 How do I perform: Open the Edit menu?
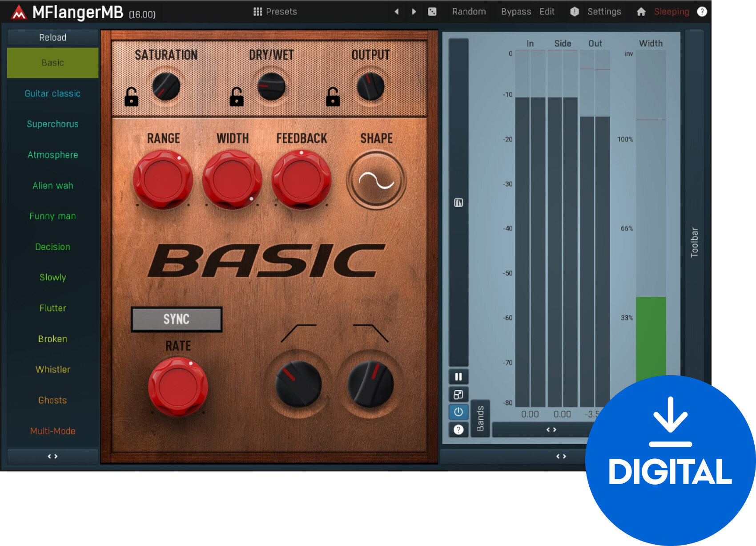(547, 12)
